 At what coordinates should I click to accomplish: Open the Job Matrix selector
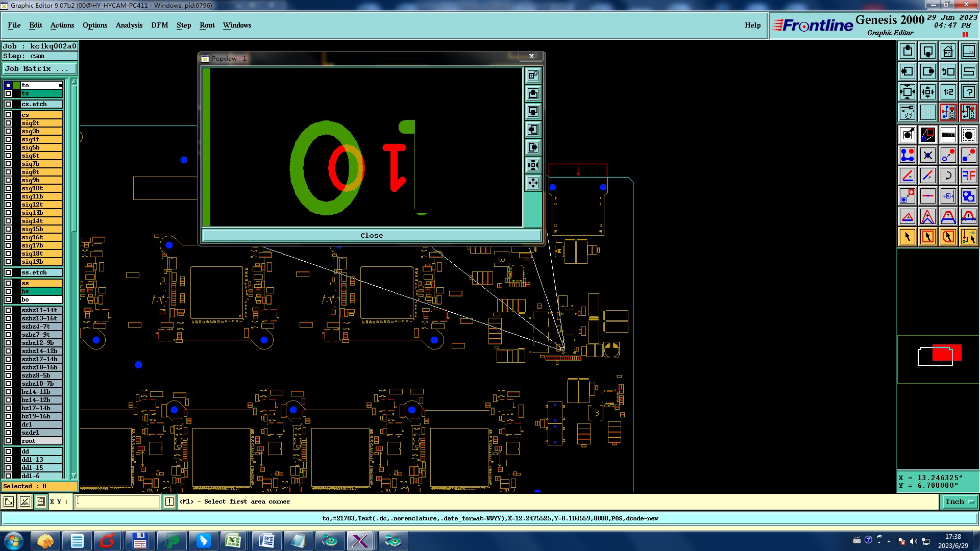coord(39,69)
